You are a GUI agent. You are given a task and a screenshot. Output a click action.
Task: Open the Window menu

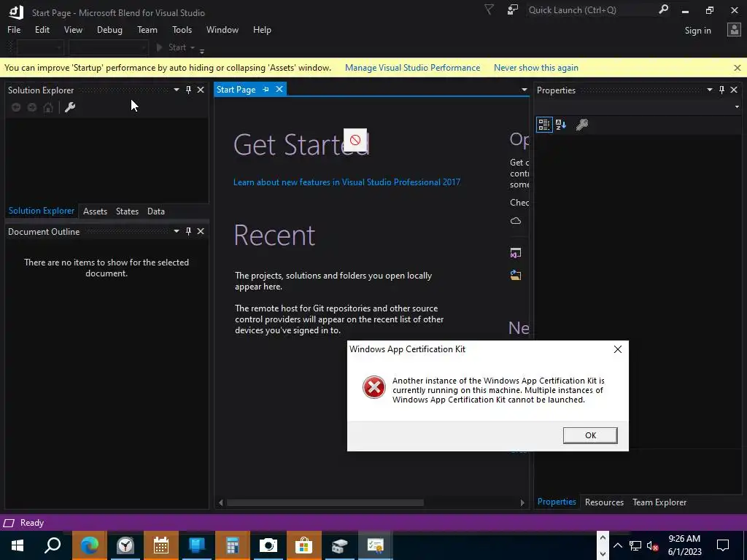222,29
